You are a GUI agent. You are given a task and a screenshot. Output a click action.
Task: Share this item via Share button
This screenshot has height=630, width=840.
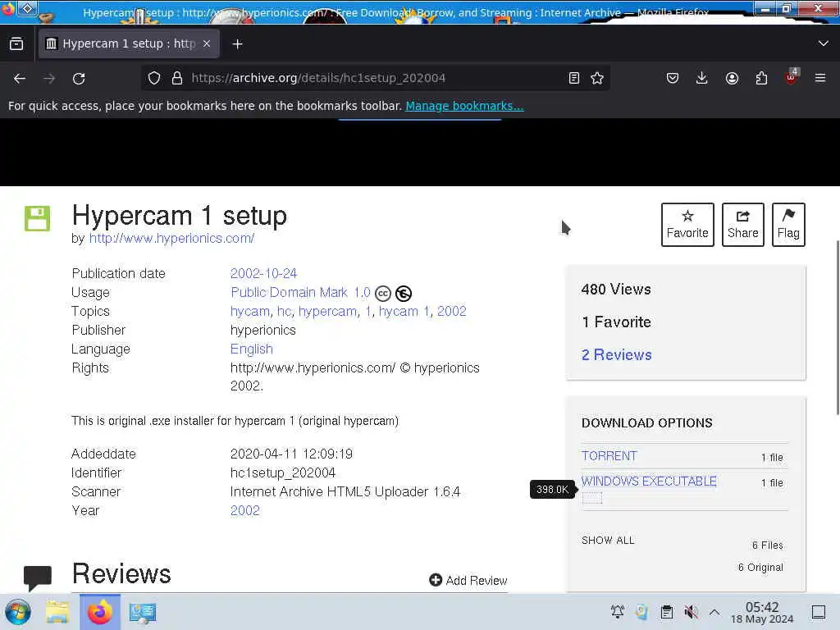(742, 225)
